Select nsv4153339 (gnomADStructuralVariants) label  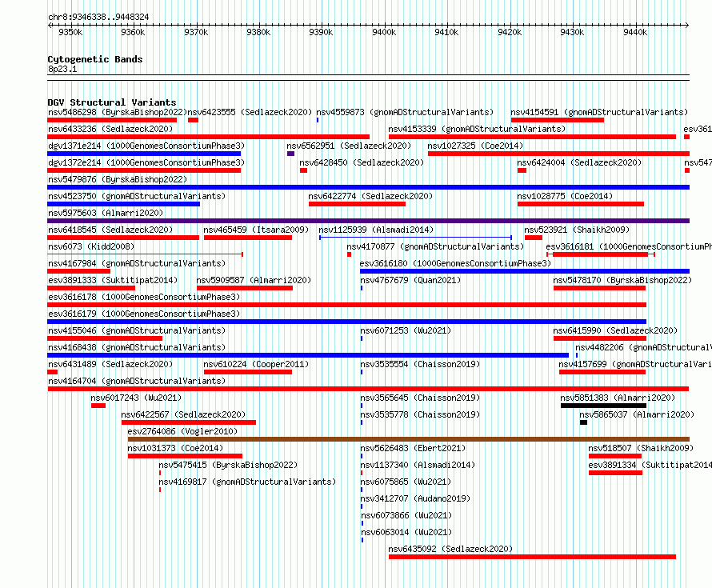[477, 129]
